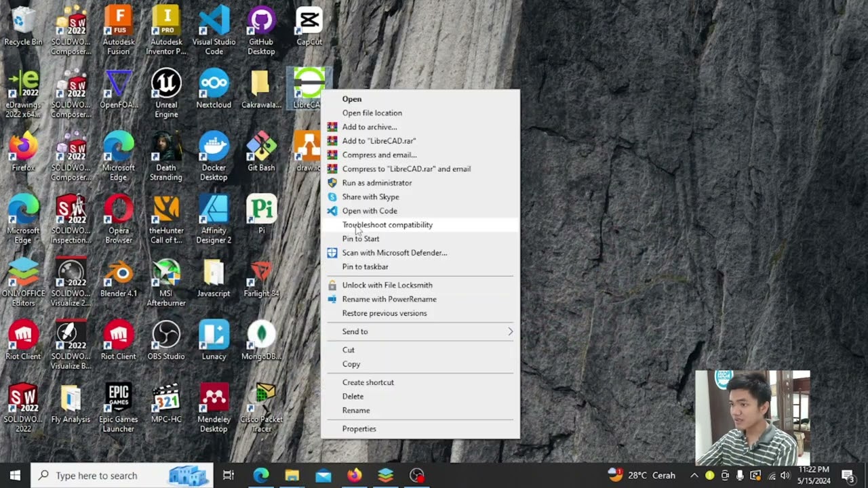
Task: Open GitHub Desktop shortcut
Action: [x=261, y=31]
